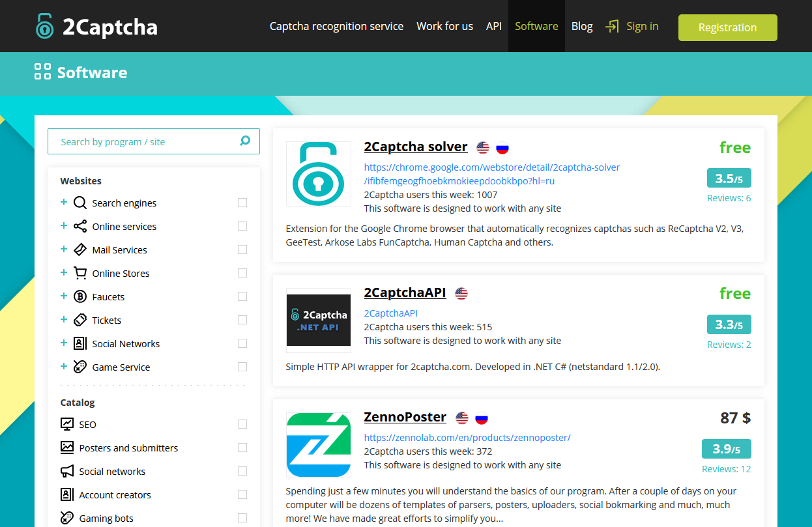Check the Search engines checkbox
The width and height of the screenshot is (812, 527).
coord(242,203)
